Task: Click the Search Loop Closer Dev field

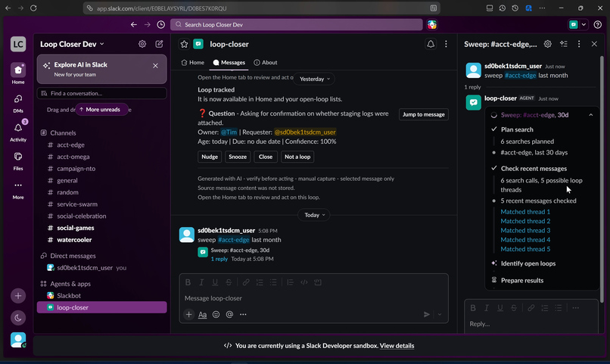Action: tap(297, 24)
